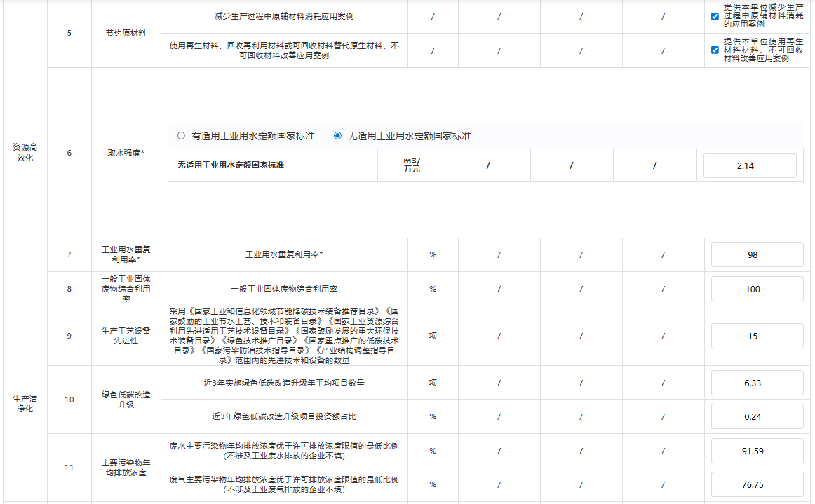
Task: Click the 年平均项目数量 input showing 6.33
Action: click(x=757, y=383)
